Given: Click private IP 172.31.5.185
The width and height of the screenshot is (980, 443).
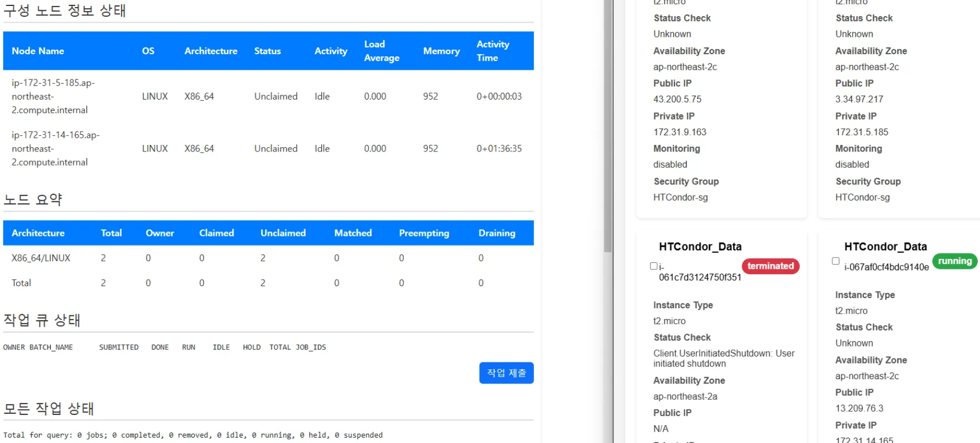Looking at the screenshot, I should point(862,132).
